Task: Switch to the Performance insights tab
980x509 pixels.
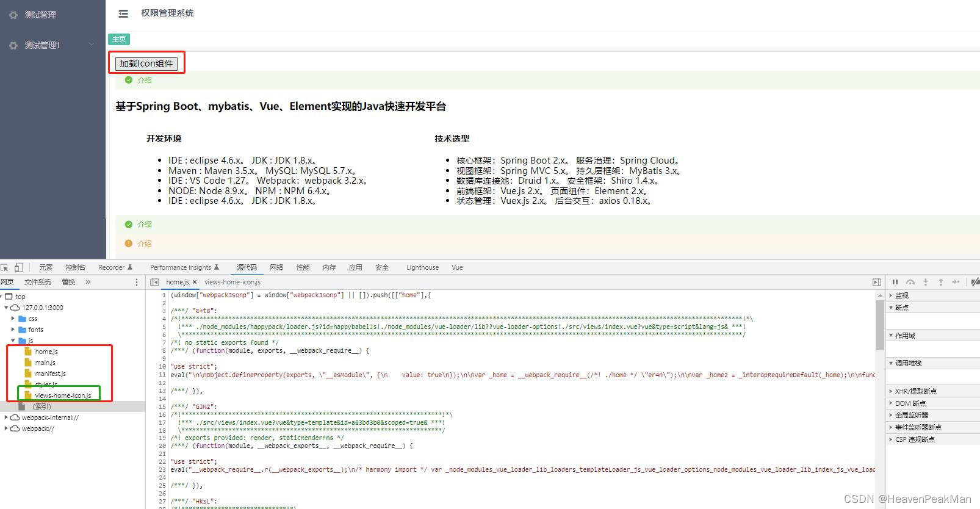Action: 184,267
